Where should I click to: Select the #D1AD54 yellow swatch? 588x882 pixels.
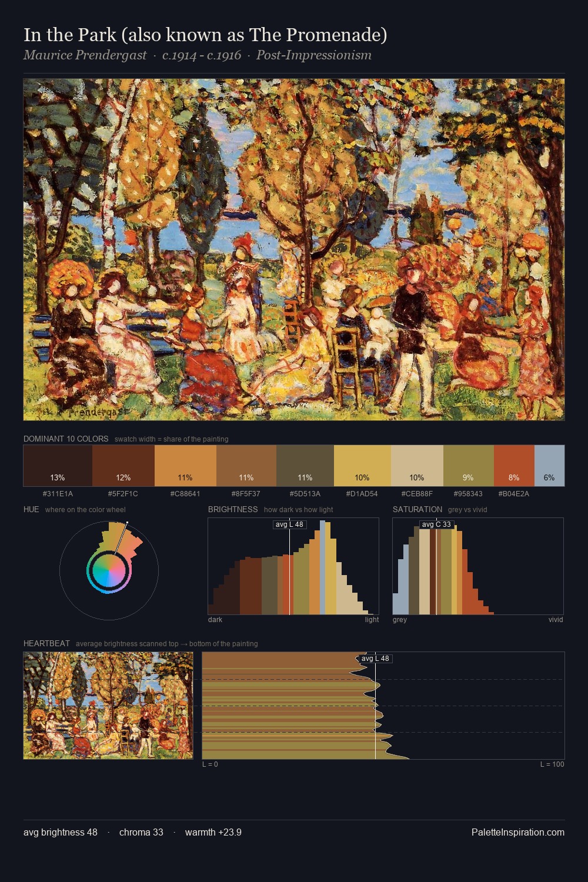pyautogui.click(x=362, y=466)
